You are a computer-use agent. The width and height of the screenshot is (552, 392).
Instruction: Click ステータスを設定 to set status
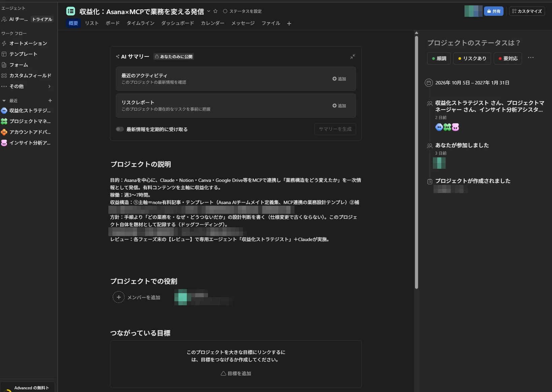pyautogui.click(x=242, y=11)
